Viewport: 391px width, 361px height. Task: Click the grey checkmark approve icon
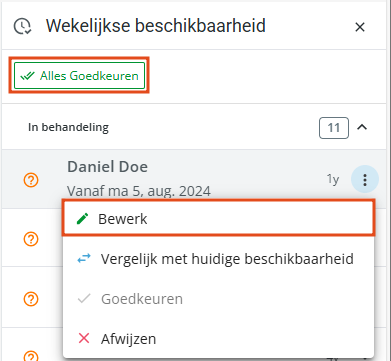coord(84,299)
